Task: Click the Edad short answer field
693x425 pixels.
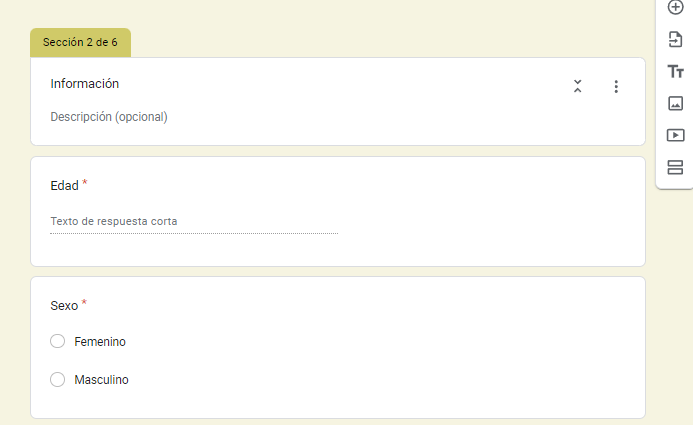Action: pyautogui.click(x=193, y=222)
